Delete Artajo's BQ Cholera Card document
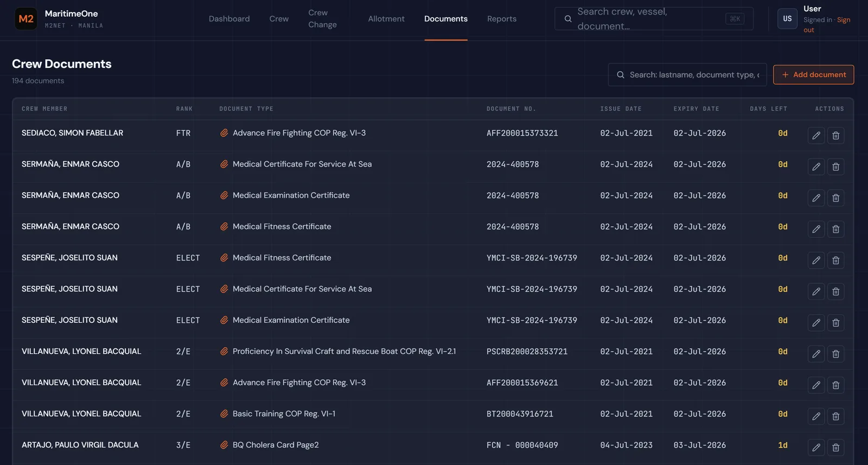Viewport: 868px width, 465px height. 835,448
